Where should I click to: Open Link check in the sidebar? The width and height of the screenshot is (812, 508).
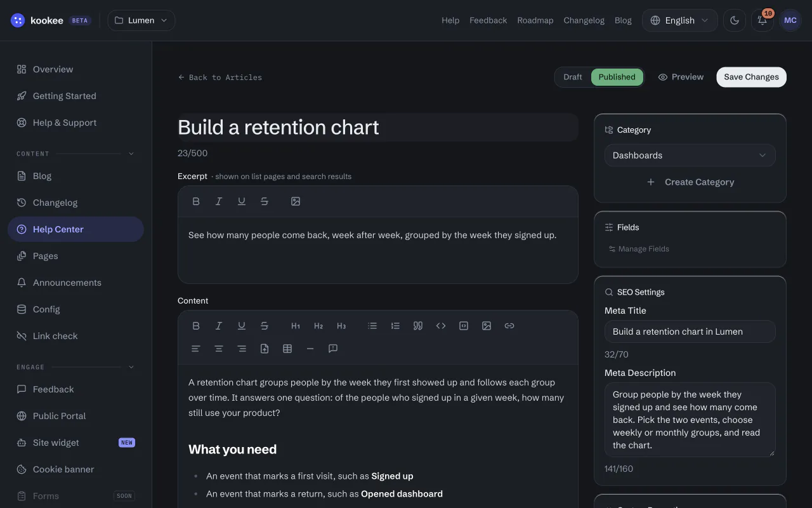(x=76, y=336)
